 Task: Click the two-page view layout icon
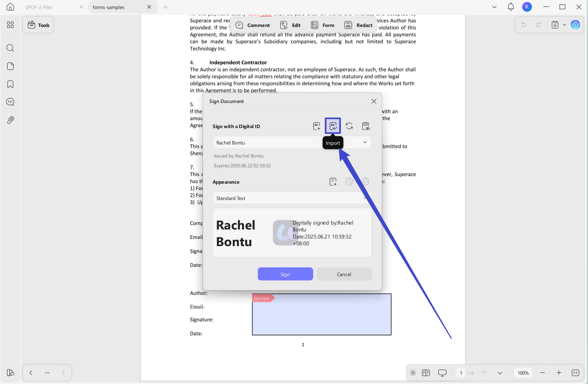(426, 373)
